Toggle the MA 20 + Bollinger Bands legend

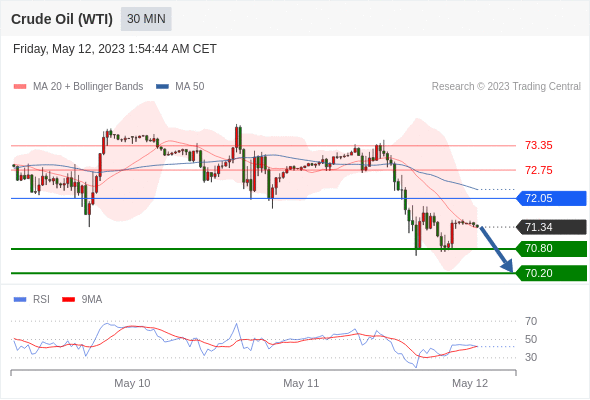(x=78, y=86)
